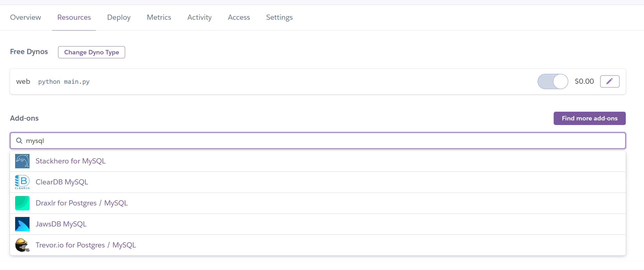Click the green Draxlr logo icon

pos(22,203)
